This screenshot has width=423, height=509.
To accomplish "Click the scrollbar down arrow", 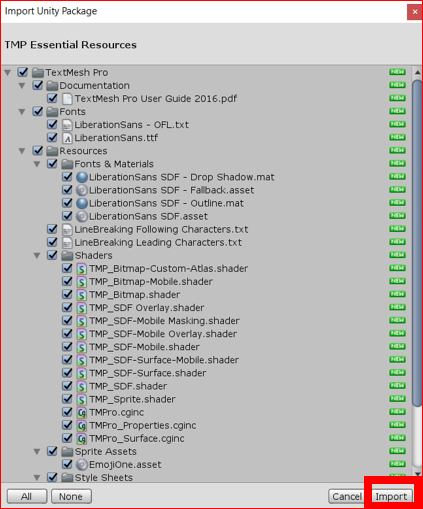I will point(417,474).
